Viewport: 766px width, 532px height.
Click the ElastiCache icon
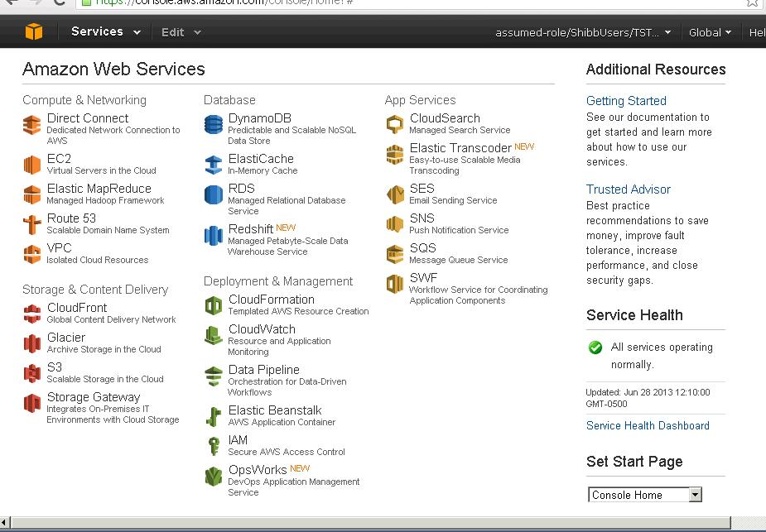[214, 165]
